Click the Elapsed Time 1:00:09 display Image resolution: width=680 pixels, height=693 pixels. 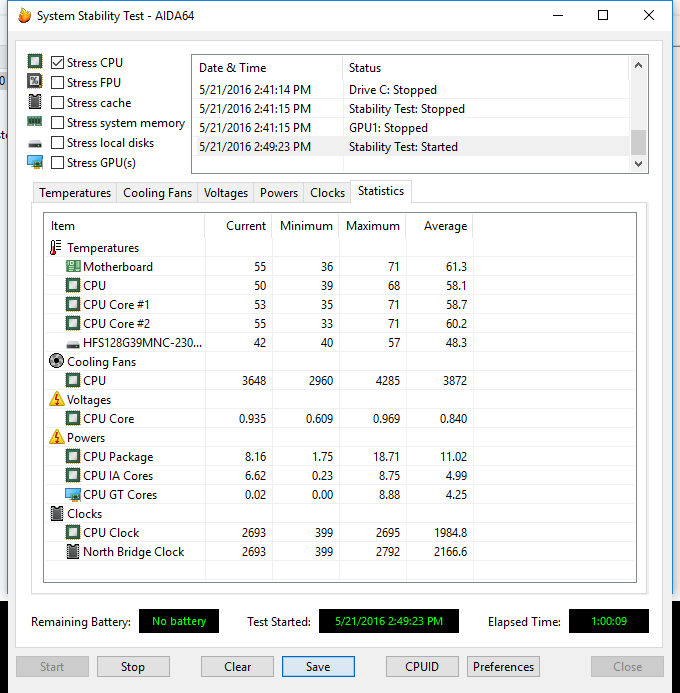point(609,621)
